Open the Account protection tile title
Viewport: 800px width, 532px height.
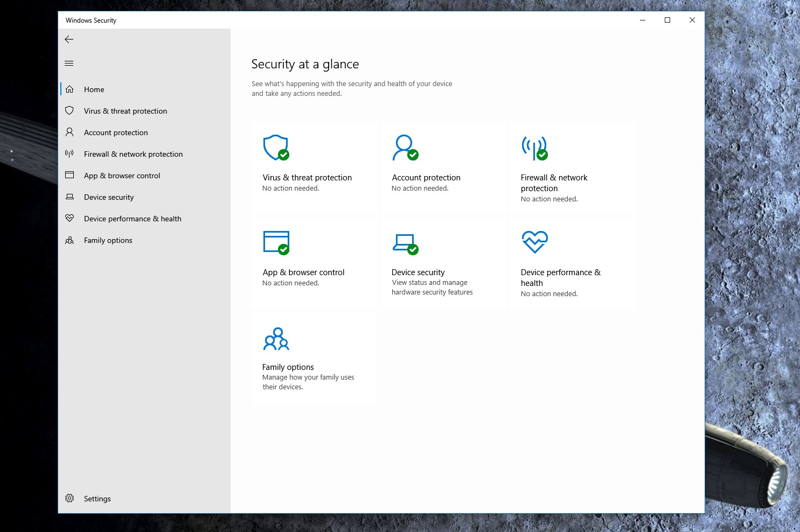click(426, 178)
